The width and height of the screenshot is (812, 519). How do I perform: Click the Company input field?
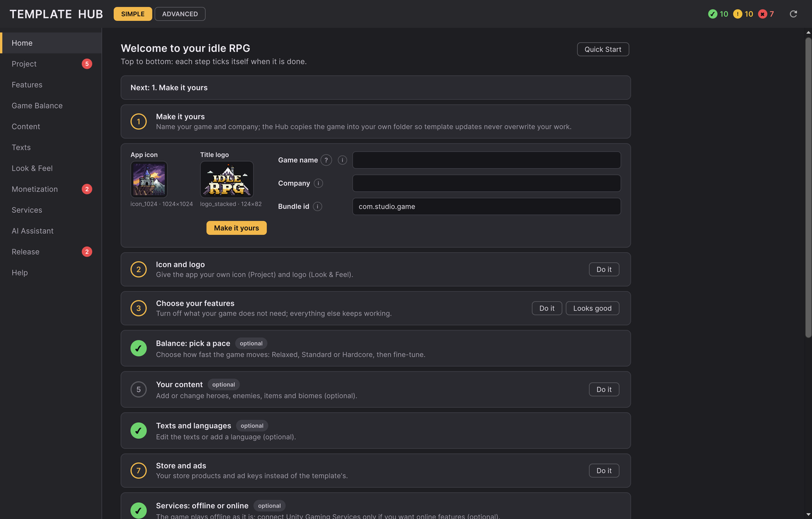[x=487, y=183]
